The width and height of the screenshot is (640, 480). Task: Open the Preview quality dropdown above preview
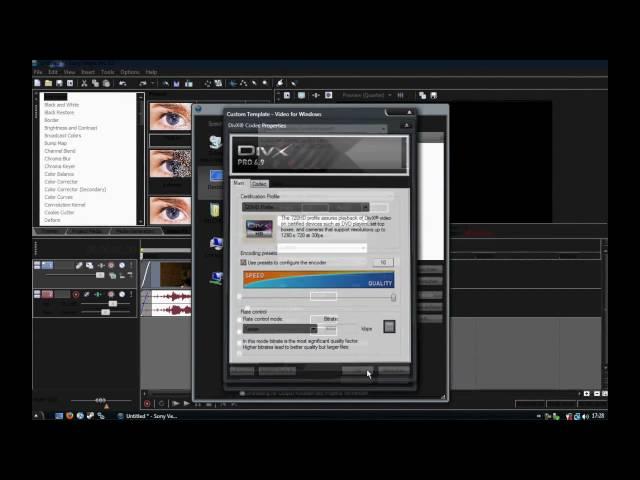(367, 95)
